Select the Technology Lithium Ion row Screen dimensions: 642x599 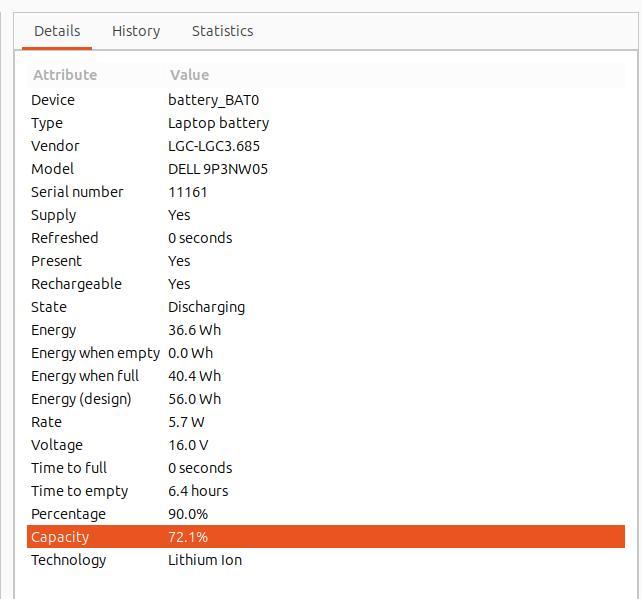coord(326,560)
